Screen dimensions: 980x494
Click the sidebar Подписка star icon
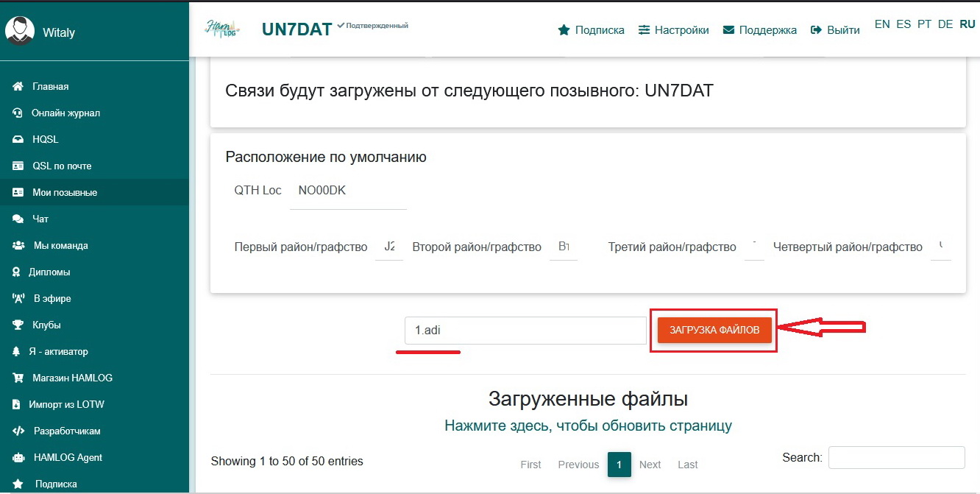click(x=18, y=484)
